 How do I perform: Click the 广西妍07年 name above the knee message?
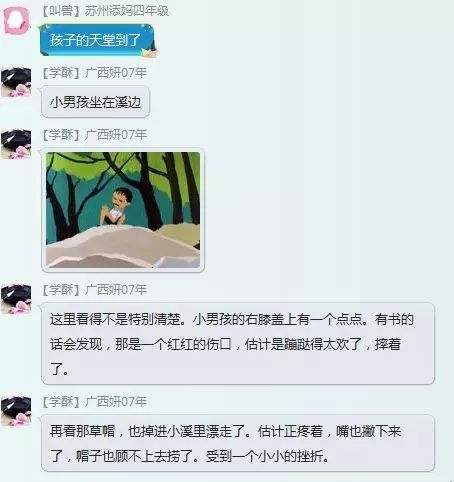tap(116, 289)
